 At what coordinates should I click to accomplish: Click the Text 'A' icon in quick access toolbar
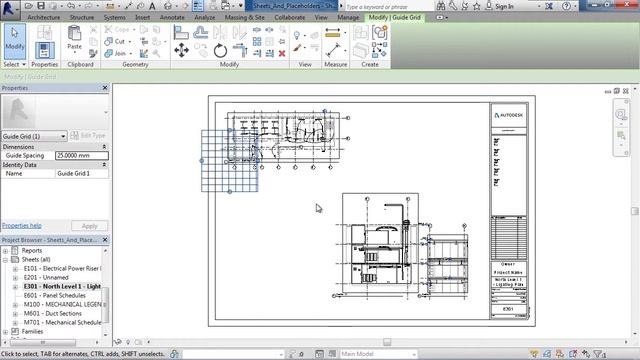152,6
